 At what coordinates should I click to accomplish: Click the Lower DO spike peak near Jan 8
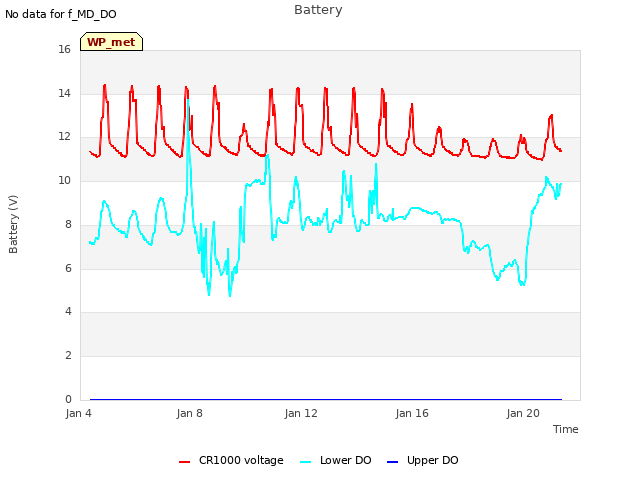point(188,100)
